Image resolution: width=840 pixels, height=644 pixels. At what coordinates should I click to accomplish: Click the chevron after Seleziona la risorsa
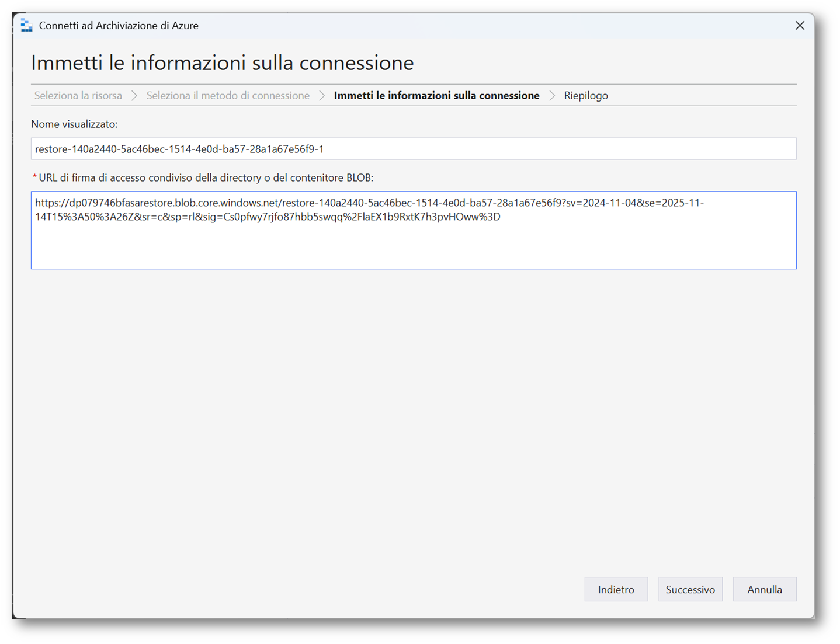[x=134, y=96]
